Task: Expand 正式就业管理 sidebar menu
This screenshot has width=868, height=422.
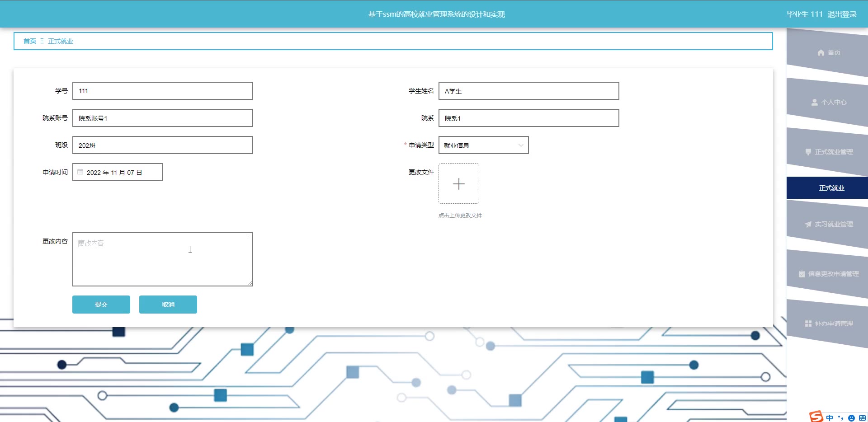Action: click(x=827, y=152)
